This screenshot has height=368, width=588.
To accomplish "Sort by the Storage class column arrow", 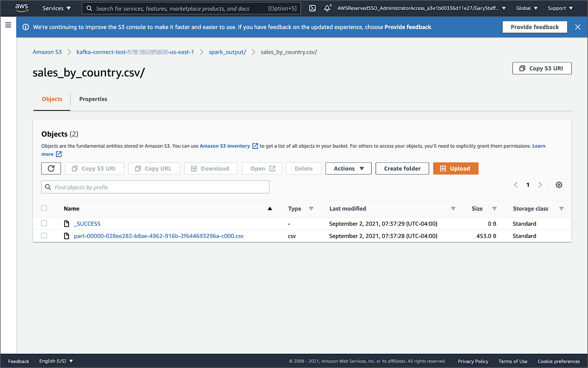I will coord(561,209).
